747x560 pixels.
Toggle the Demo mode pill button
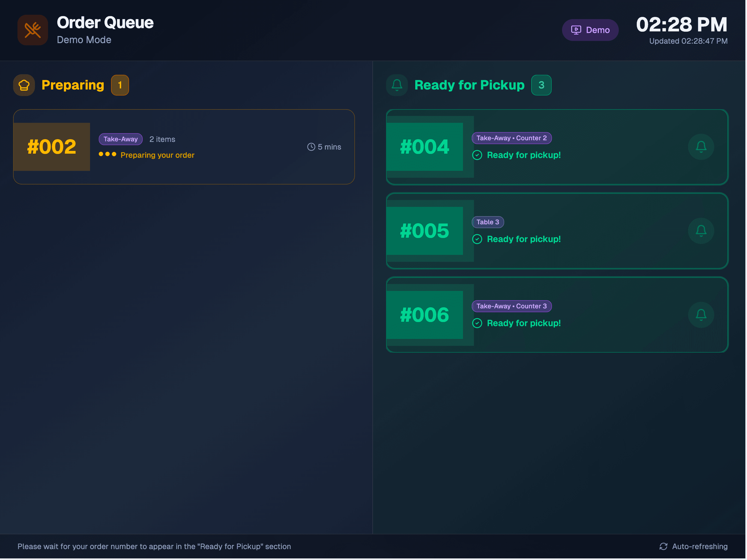tap(590, 30)
